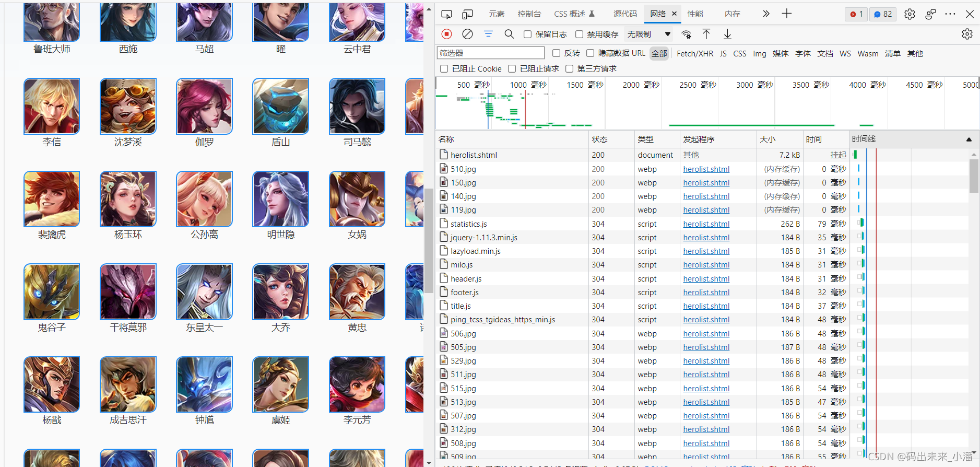Filter by Img requests

[760, 53]
